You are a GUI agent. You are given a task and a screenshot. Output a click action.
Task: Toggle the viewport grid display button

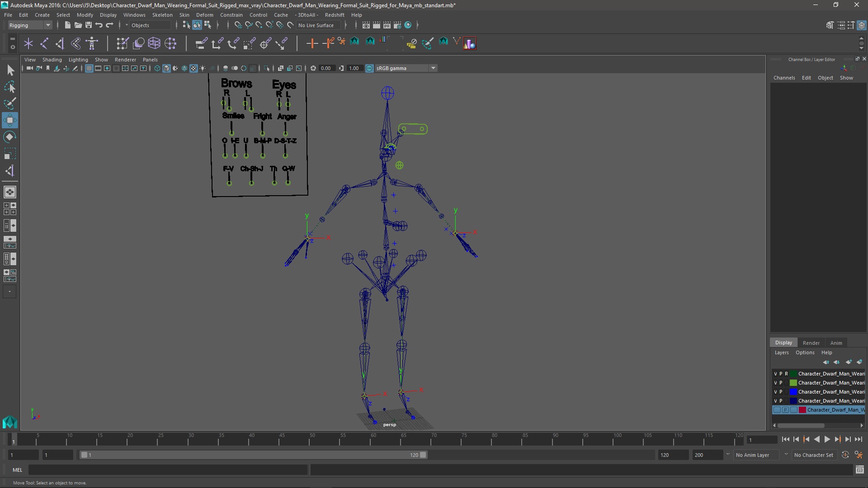[89, 68]
